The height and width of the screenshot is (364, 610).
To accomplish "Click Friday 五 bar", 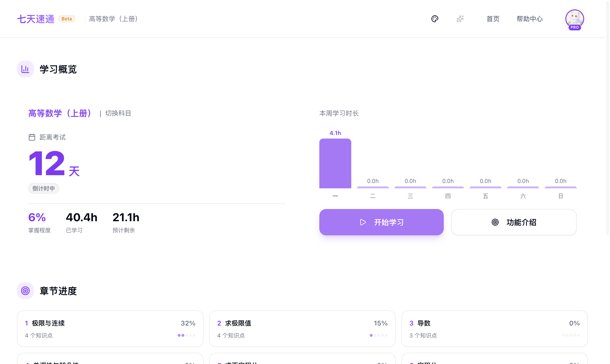I will click(x=485, y=187).
